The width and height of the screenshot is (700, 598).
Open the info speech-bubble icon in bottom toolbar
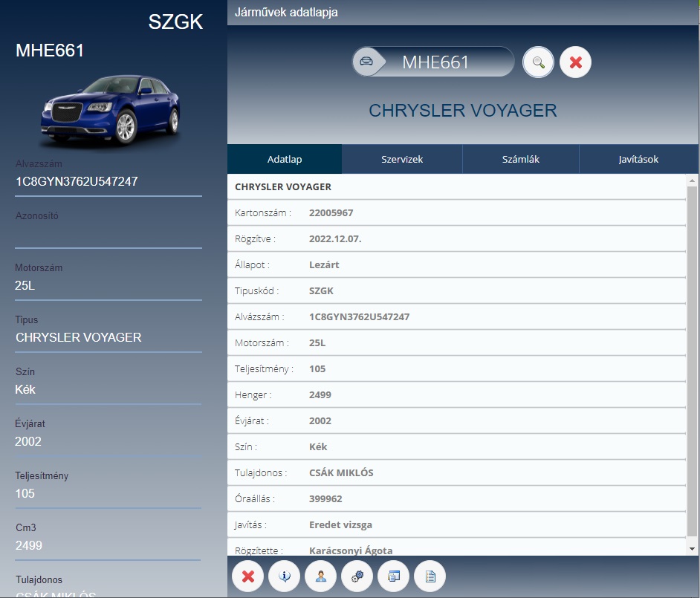(285, 576)
